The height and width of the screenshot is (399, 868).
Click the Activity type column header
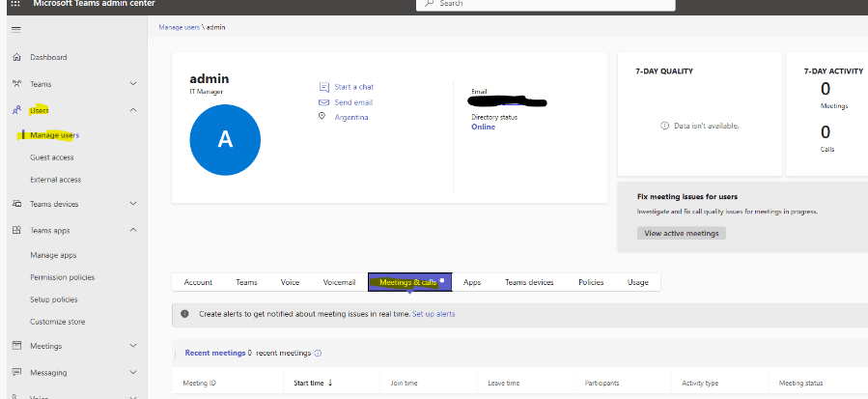pos(700,383)
